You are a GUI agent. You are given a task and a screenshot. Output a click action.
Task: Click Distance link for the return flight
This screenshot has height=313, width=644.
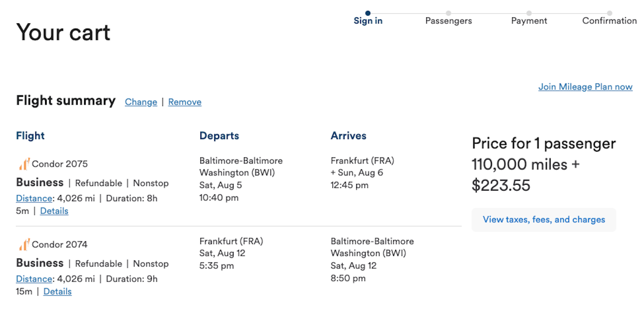click(x=33, y=278)
